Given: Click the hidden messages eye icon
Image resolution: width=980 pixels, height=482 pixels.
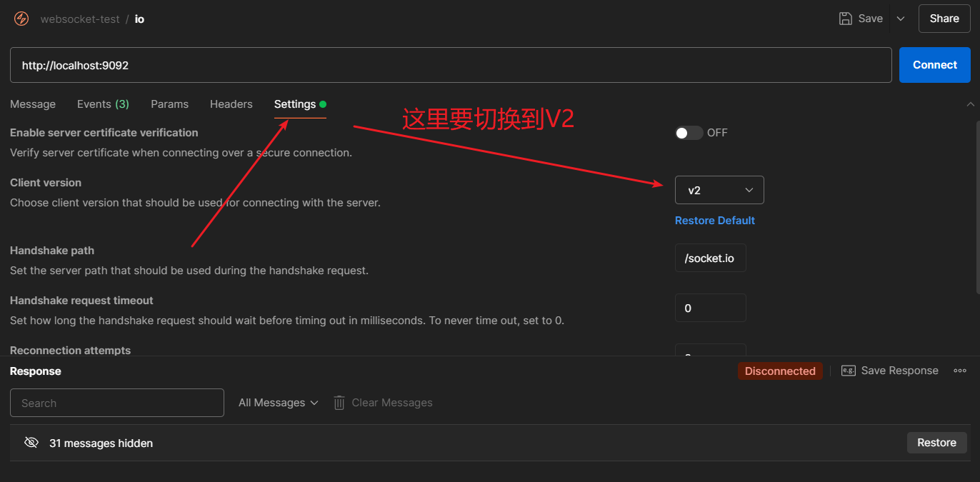Looking at the screenshot, I should (x=31, y=443).
